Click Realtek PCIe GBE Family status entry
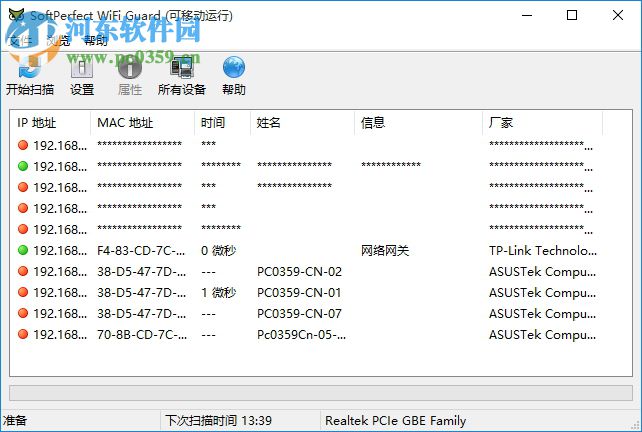 point(396,421)
